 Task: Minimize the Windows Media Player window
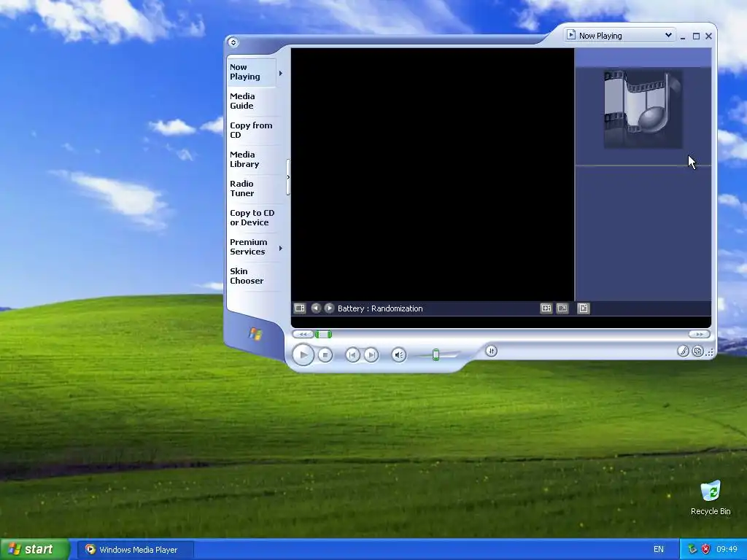pos(683,36)
